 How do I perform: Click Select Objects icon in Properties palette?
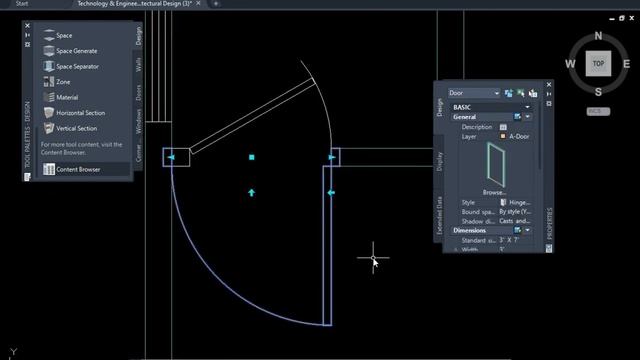coord(520,93)
